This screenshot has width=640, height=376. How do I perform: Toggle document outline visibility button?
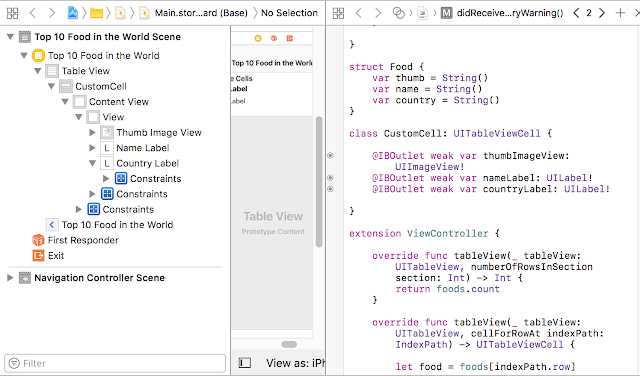coord(244,363)
